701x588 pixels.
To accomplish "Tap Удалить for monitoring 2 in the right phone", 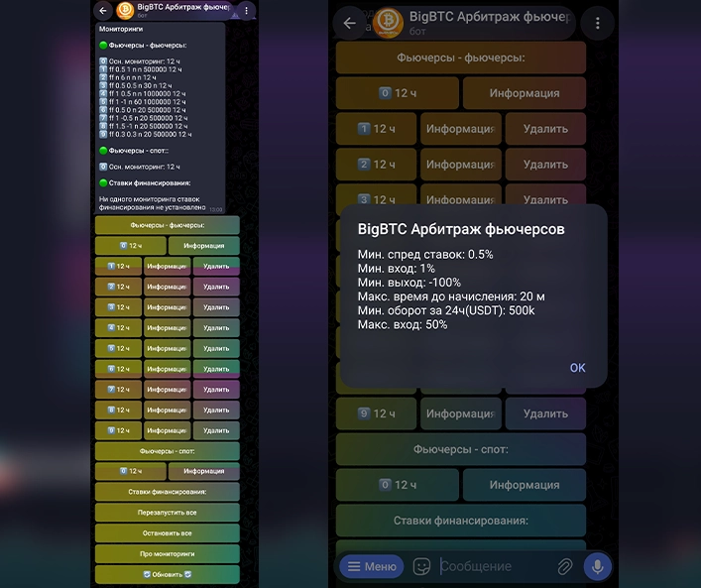I will (546, 165).
